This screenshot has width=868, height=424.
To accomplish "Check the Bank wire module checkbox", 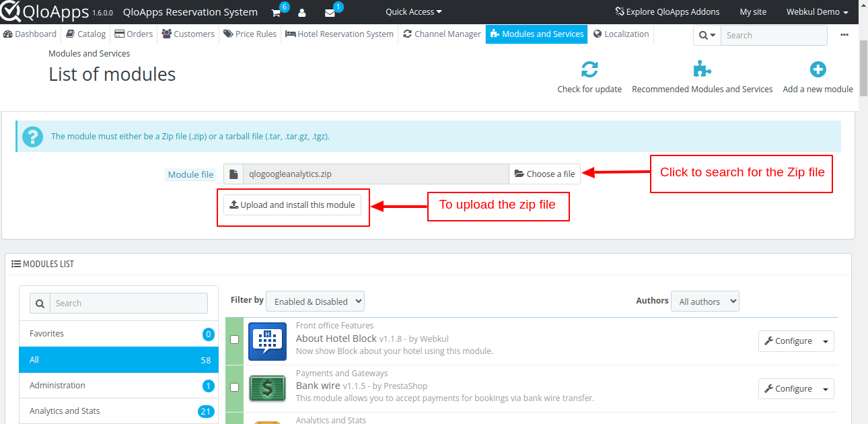I will pyautogui.click(x=235, y=387).
